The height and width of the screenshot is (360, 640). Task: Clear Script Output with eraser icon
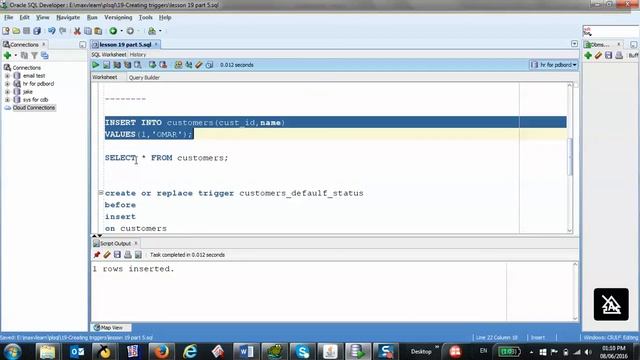point(107,255)
